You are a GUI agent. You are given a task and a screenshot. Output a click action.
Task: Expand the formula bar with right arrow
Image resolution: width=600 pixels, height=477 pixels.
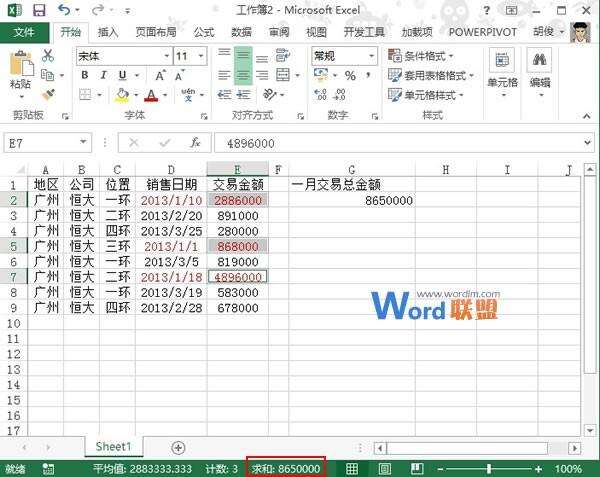click(x=588, y=143)
